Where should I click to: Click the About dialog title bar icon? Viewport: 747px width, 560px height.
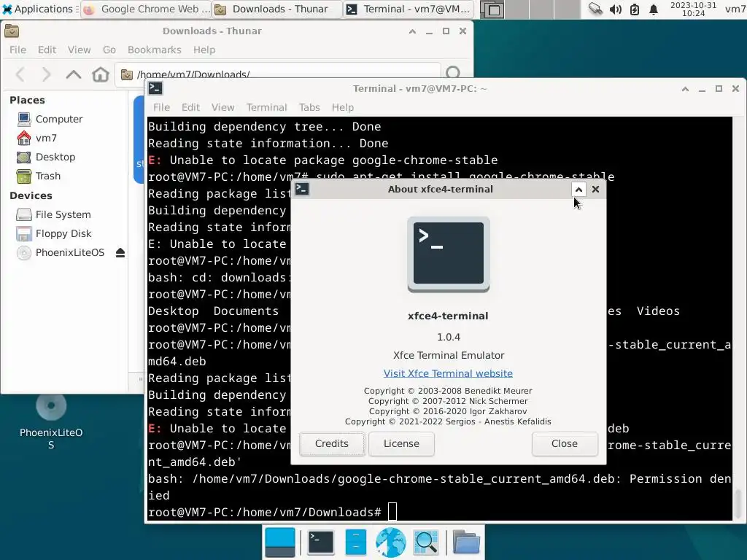[x=302, y=189]
